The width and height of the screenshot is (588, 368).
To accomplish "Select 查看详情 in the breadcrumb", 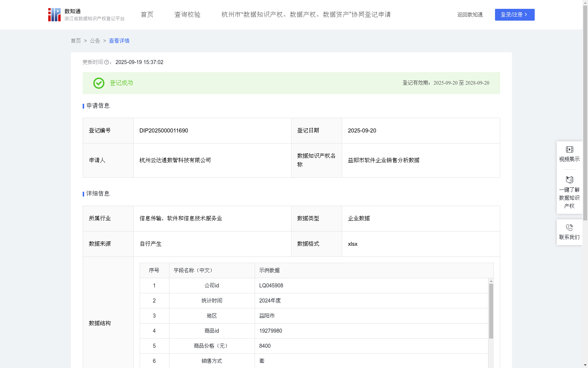I will (119, 41).
